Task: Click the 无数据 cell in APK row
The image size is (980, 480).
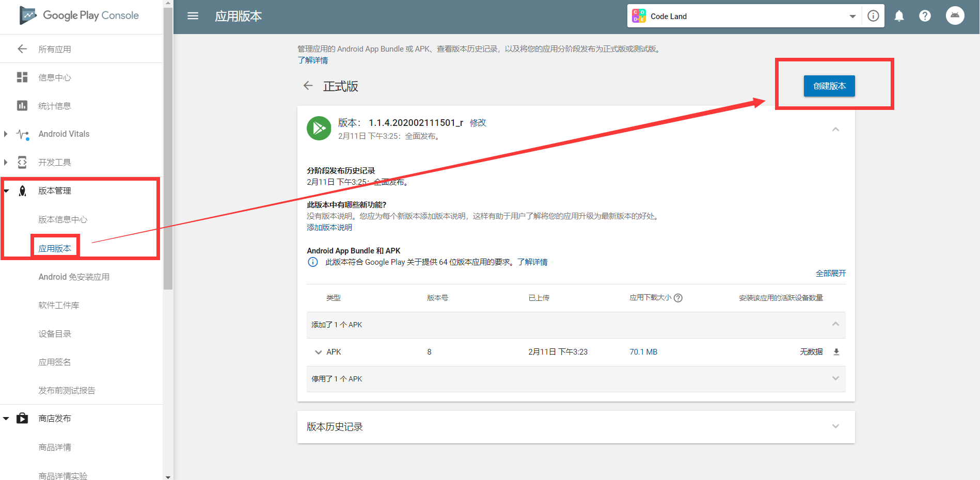Action: coord(811,352)
